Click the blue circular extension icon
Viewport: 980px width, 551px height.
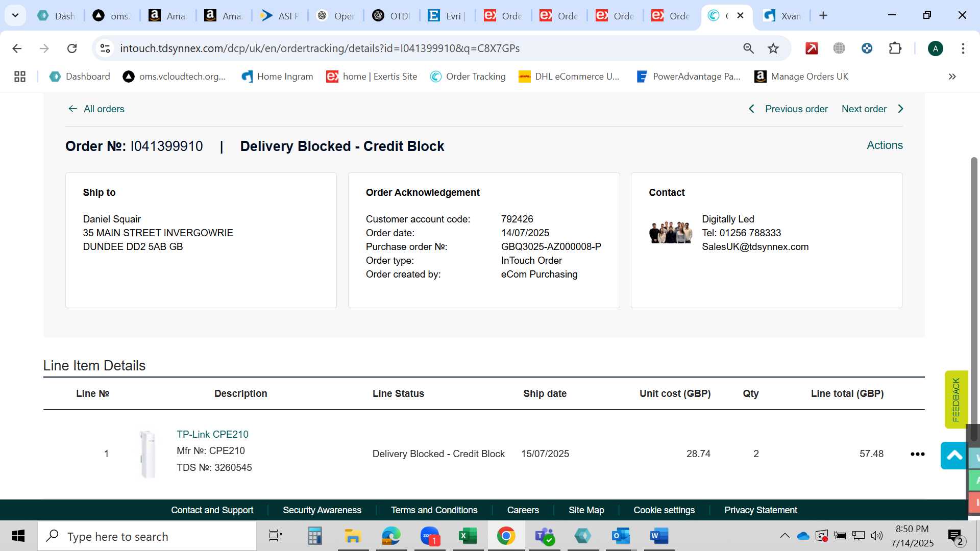pyautogui.click(x=867, y=48)
